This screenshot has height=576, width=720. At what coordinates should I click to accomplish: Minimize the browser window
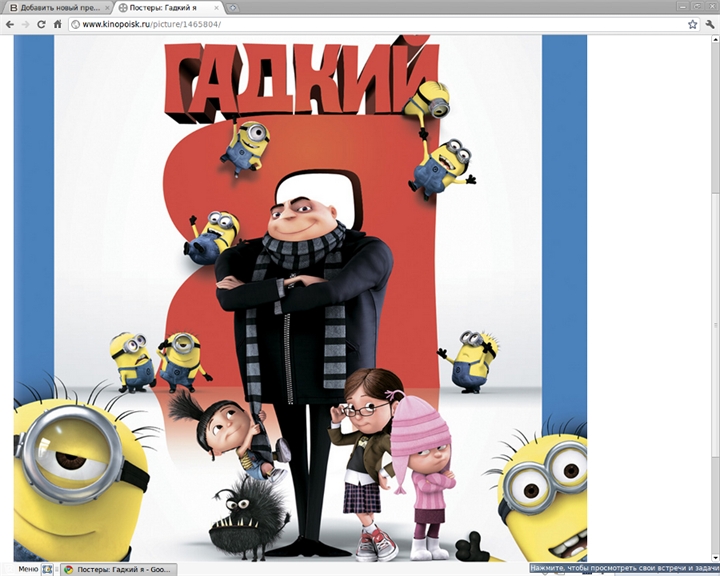[683, 6]
